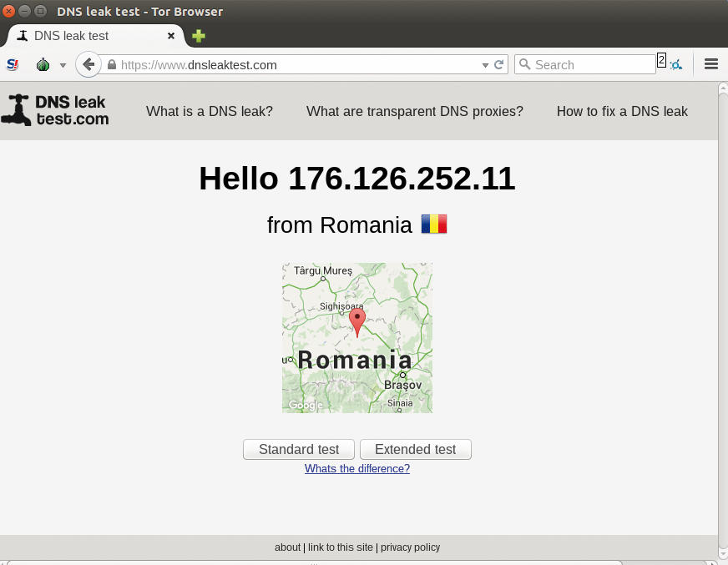Select the DNS leak test tab

click(x=94, y=36)
